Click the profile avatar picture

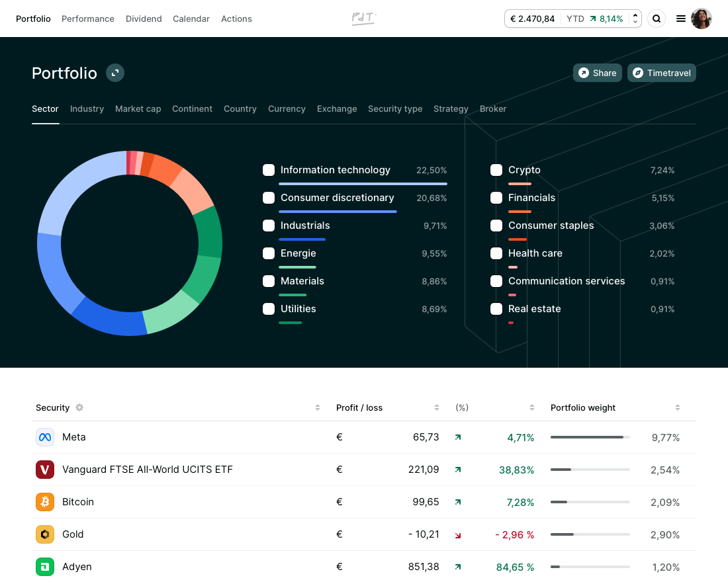pyautogui.click(x=702, y=19)
